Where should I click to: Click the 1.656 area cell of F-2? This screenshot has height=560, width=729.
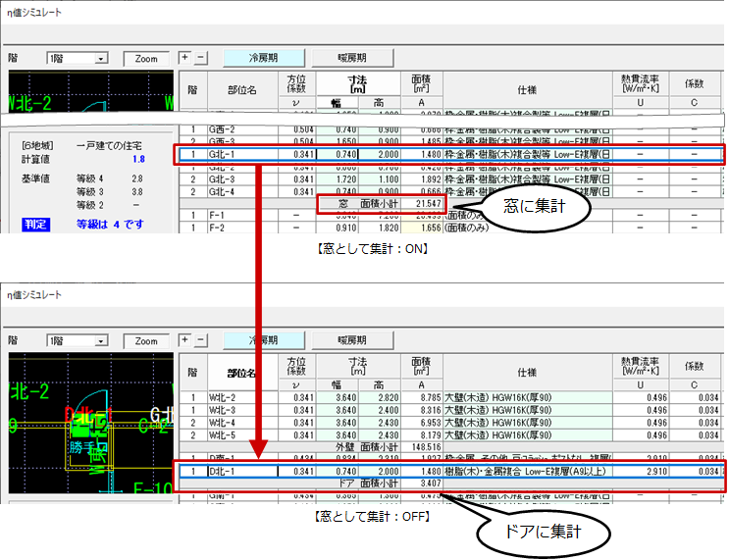[x=422, y=229]
